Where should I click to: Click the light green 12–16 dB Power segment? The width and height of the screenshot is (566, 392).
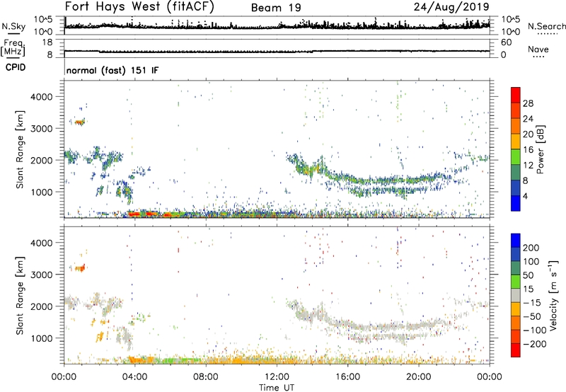(x=516, y=157)
